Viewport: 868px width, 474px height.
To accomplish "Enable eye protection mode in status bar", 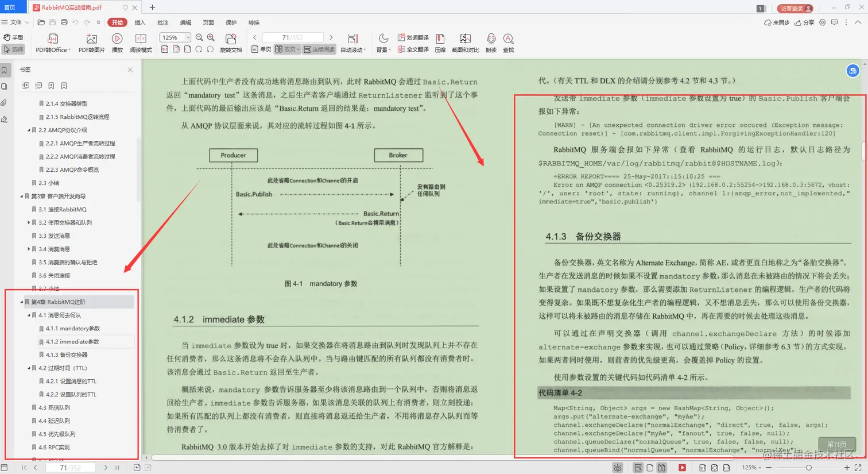I will pyautogui.click(x=618, y=468).
